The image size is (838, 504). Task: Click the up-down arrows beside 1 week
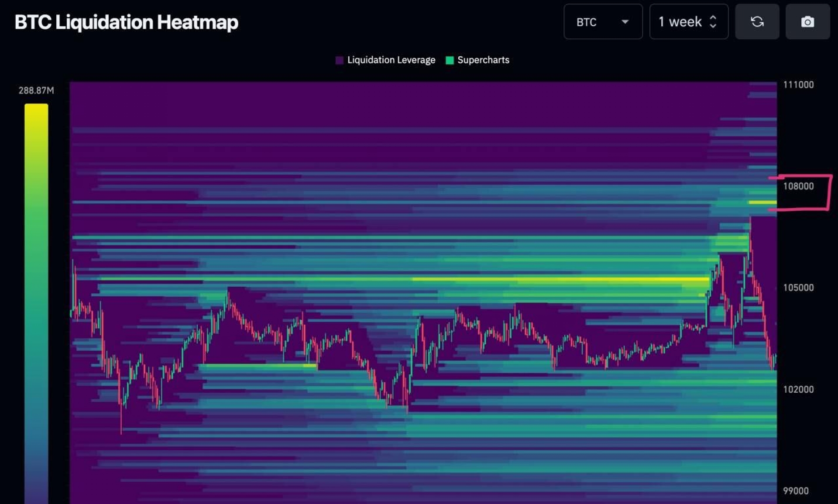(x=713, y=22)
